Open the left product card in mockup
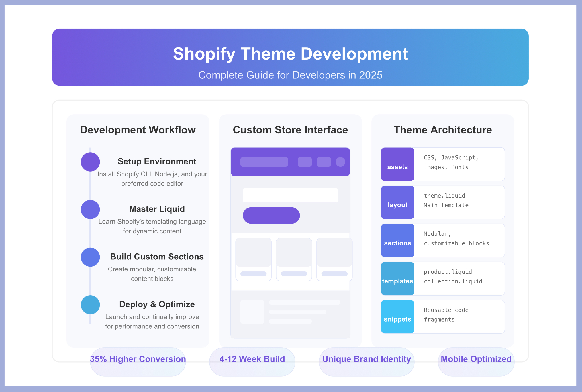This screenshot has width=582, height=392. coord(254,259)
